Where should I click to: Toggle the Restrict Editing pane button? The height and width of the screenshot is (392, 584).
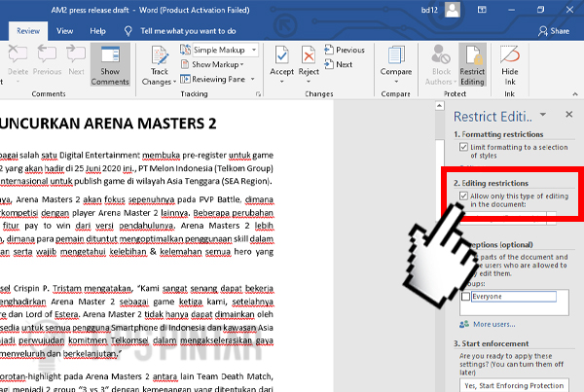pyautogui.click(x=472, y=65)
